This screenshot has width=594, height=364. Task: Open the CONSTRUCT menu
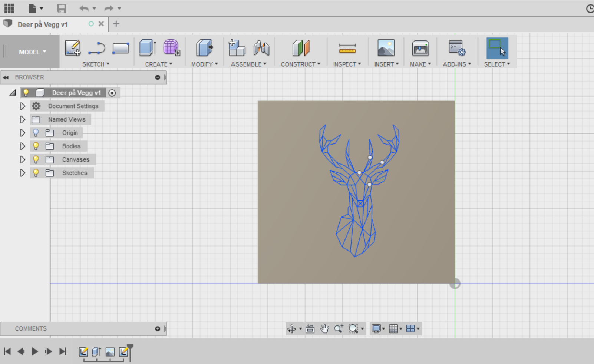pos(300,64)
